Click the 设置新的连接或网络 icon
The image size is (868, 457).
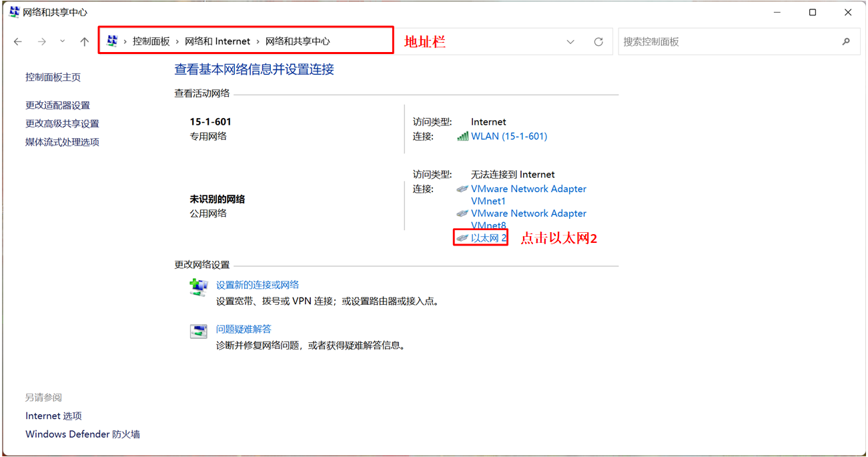198,288
